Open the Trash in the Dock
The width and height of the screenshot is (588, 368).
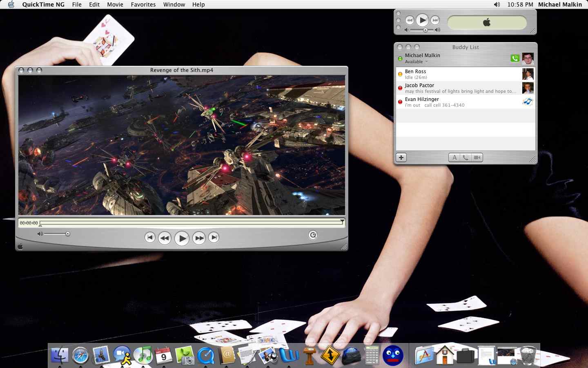click(528, 355)
